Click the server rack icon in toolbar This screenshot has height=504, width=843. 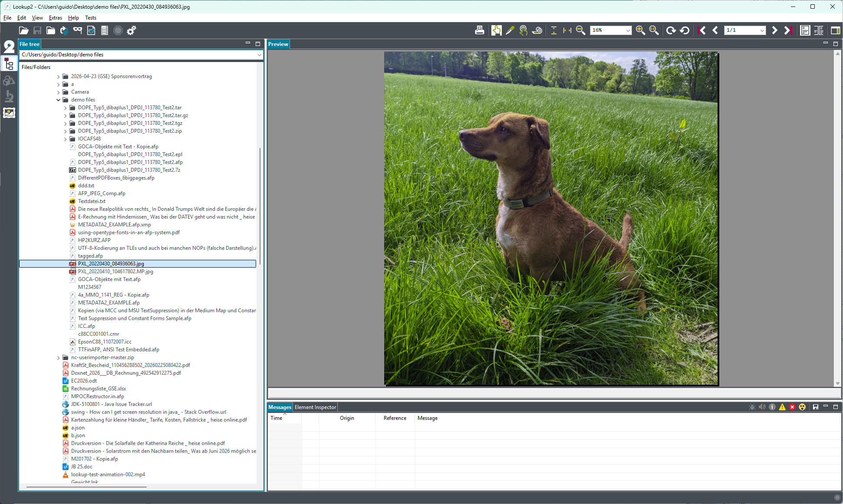click(105, 30)
